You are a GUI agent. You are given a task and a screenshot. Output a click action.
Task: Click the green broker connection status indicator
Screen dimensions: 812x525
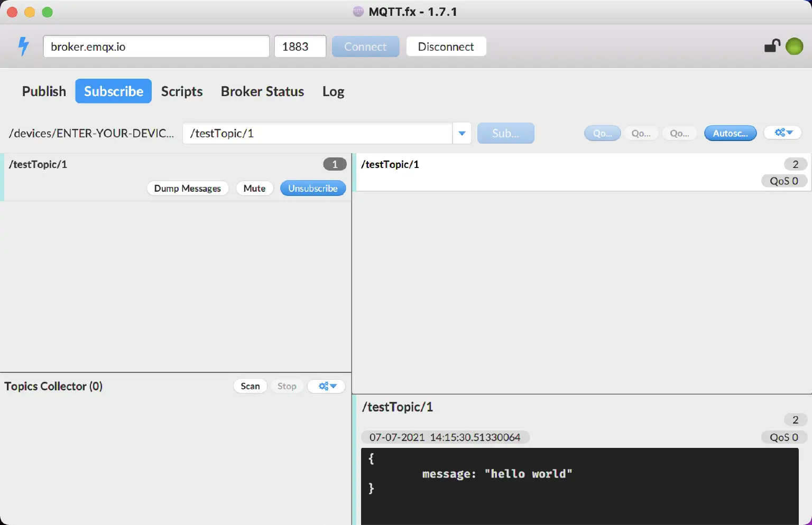(794, 46)
